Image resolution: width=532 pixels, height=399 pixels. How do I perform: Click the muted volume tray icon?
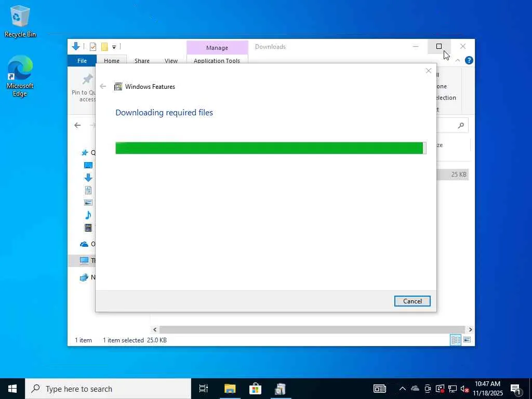(x=464, y=389)
